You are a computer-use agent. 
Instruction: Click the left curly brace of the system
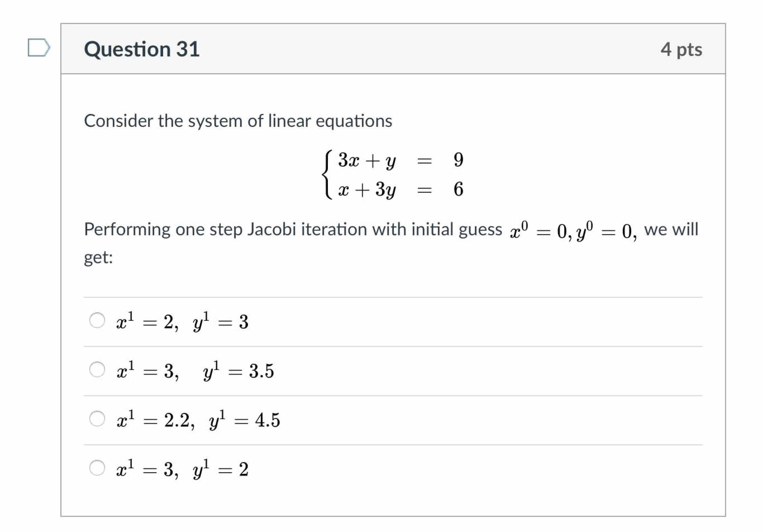pyautogui.click(x=327, y=175)
